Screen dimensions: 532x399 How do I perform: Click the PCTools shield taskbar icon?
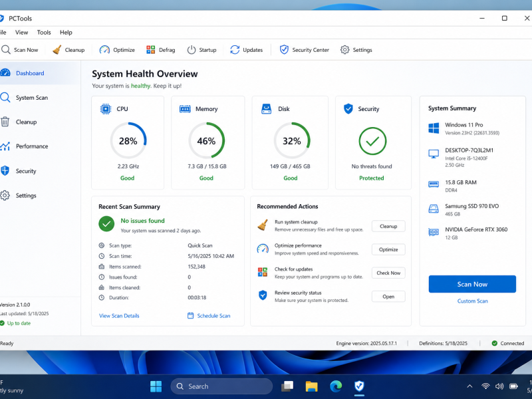(x=359, y=386)
